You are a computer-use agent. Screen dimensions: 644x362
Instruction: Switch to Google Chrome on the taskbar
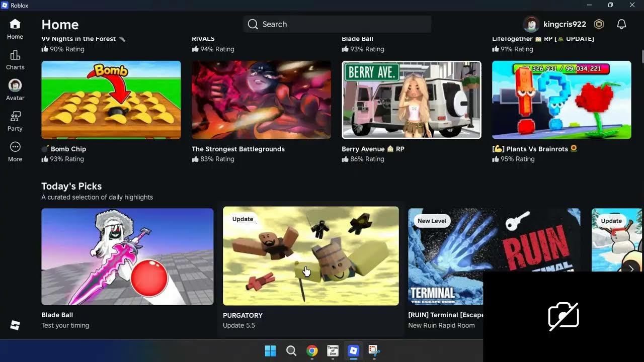tap(312, 350)
